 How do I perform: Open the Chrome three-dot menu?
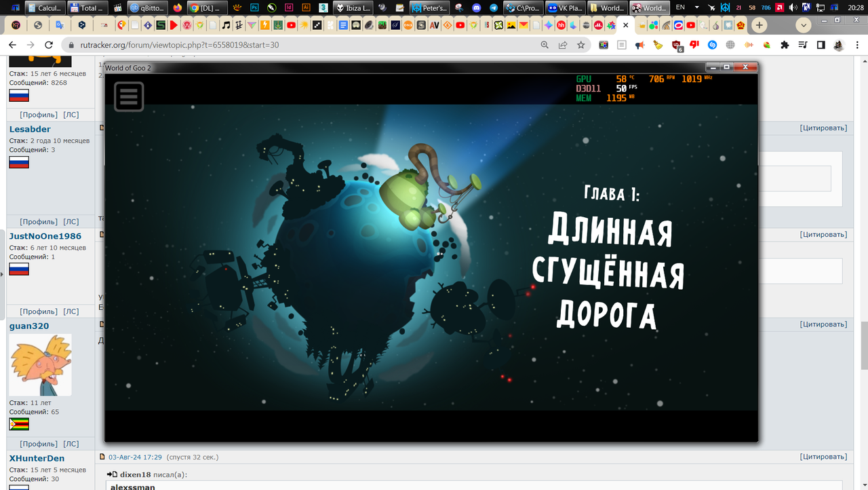pos(856,45)
